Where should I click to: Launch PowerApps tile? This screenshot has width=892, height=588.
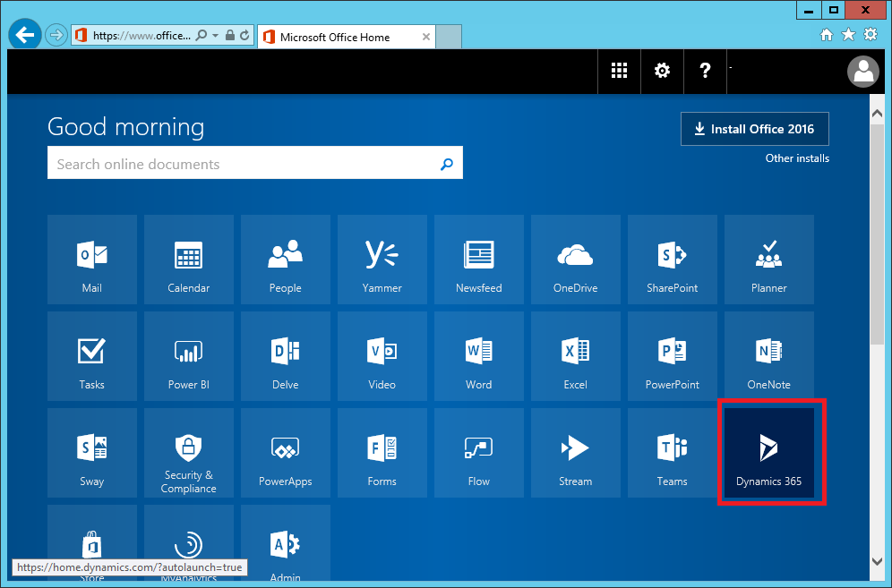[286, 453]
